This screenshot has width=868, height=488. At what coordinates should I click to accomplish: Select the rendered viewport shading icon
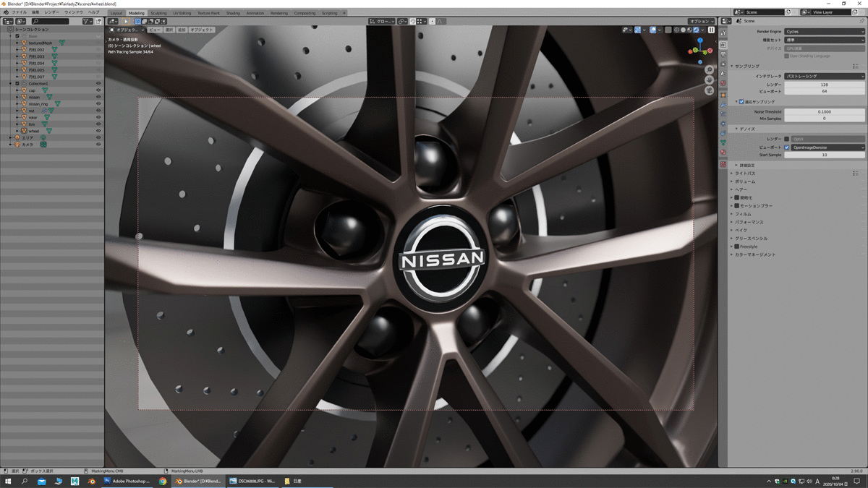696,30
